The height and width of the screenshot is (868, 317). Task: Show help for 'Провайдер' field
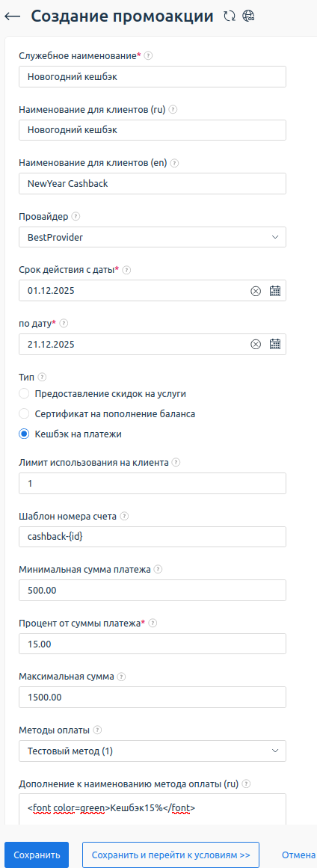(x=76, y=217)
